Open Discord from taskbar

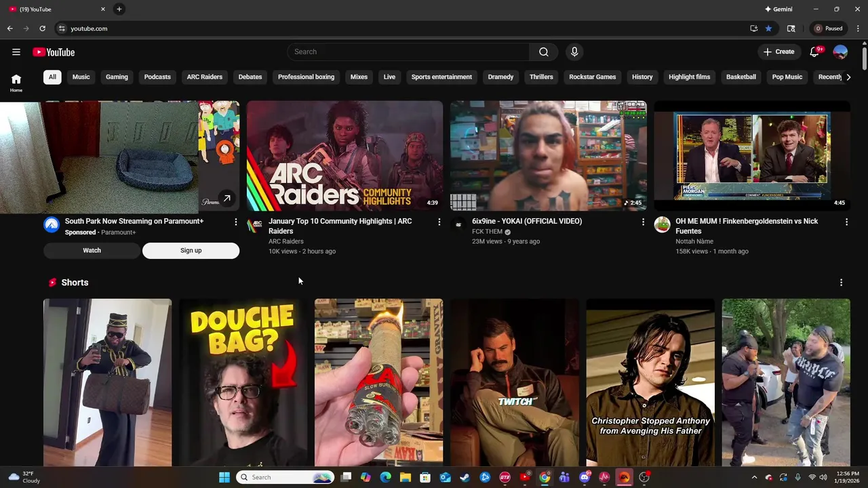click(x=585, y=477)
